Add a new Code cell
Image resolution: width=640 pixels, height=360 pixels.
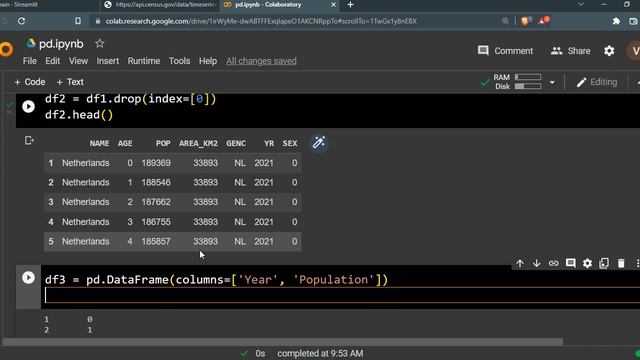point(29,82)
